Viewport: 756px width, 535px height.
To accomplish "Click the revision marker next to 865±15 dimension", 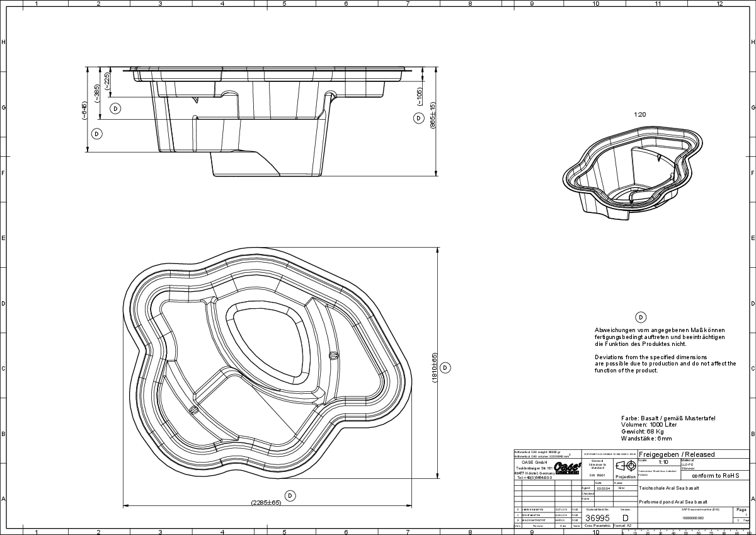I will coord(418,118).
